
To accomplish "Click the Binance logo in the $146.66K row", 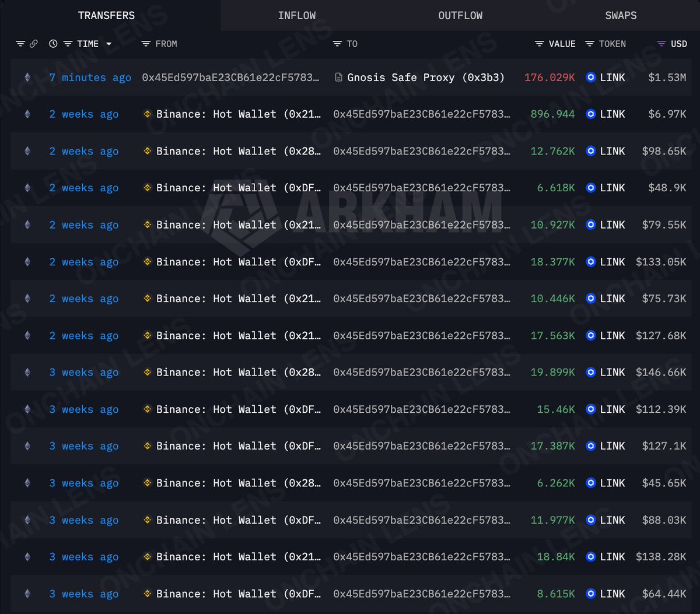I will pos(148,372).
